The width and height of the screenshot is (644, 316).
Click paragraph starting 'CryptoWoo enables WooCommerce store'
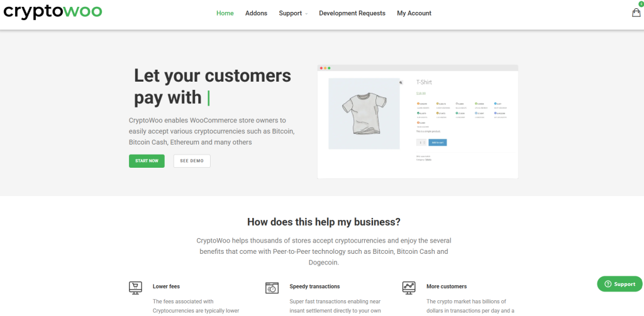click(x=211, y=131)
